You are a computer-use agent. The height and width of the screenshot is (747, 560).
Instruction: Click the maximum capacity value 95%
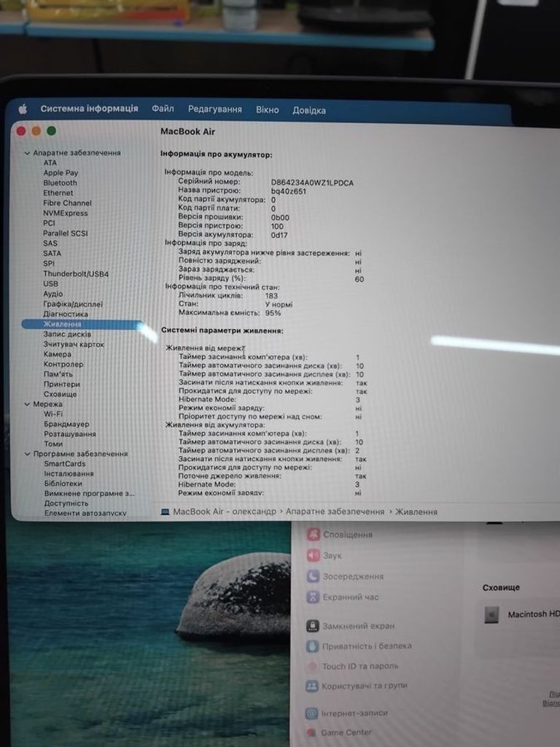tap(273, 313)
